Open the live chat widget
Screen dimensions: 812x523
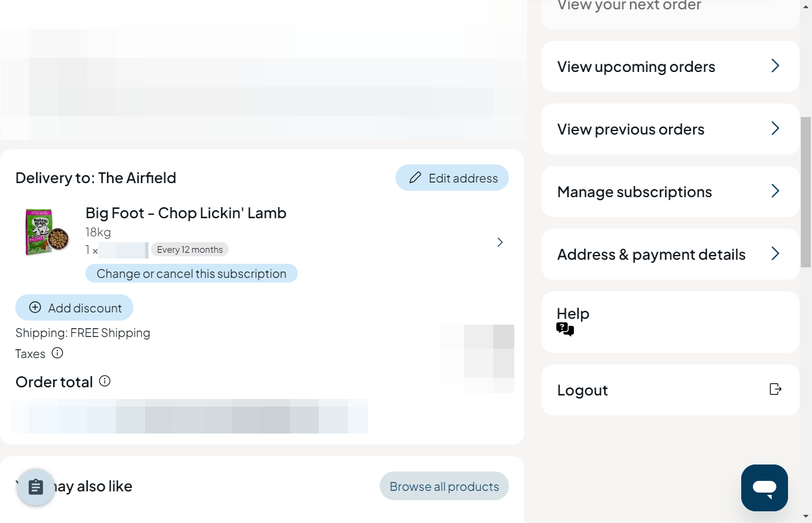click(x=764, y=488)
